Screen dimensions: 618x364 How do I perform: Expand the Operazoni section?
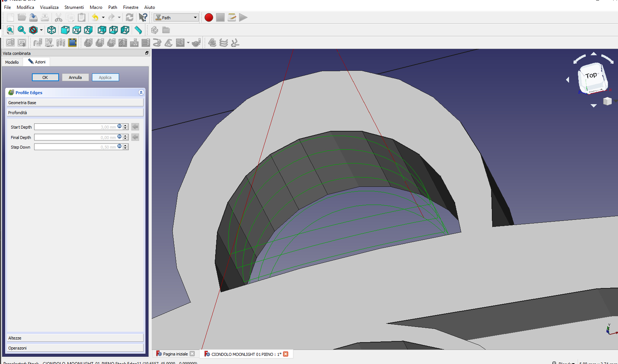pos(75,348)
